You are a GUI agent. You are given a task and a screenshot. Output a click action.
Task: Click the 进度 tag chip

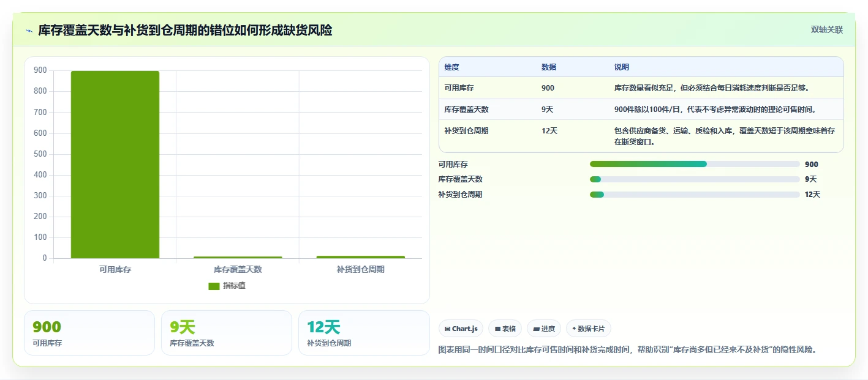(x=544, y=329)
